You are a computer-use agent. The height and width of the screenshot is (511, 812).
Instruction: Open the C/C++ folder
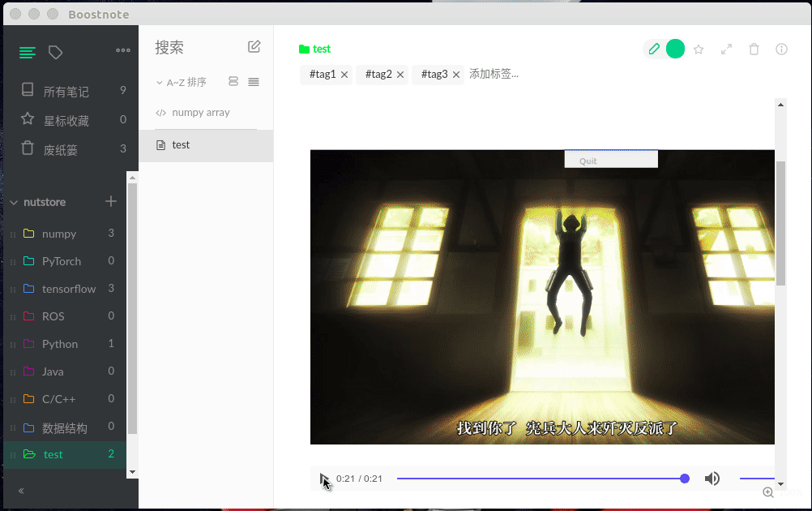point(65,398)
